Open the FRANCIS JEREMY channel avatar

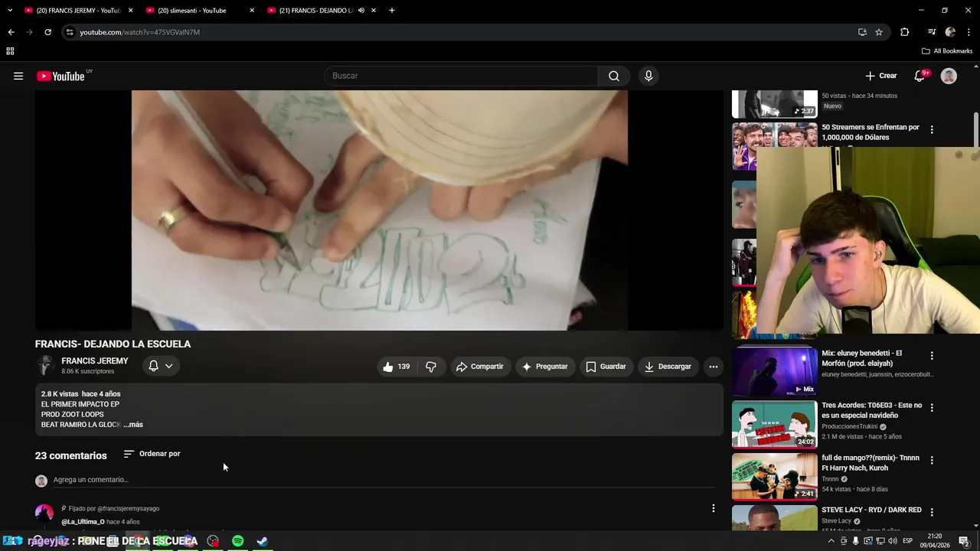(x=45, y=366)
